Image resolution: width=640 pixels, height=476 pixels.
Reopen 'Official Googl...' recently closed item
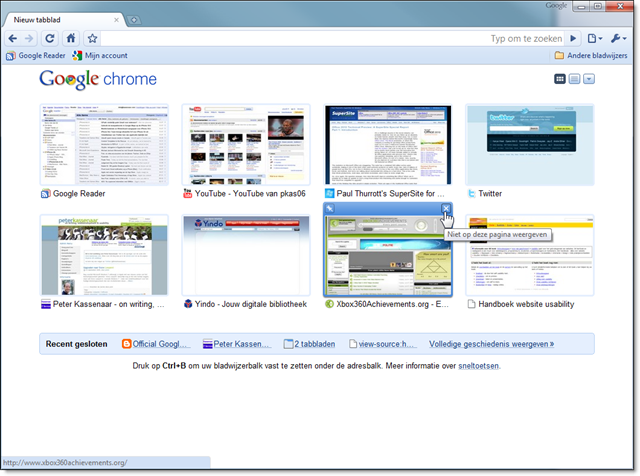(156, 344)
